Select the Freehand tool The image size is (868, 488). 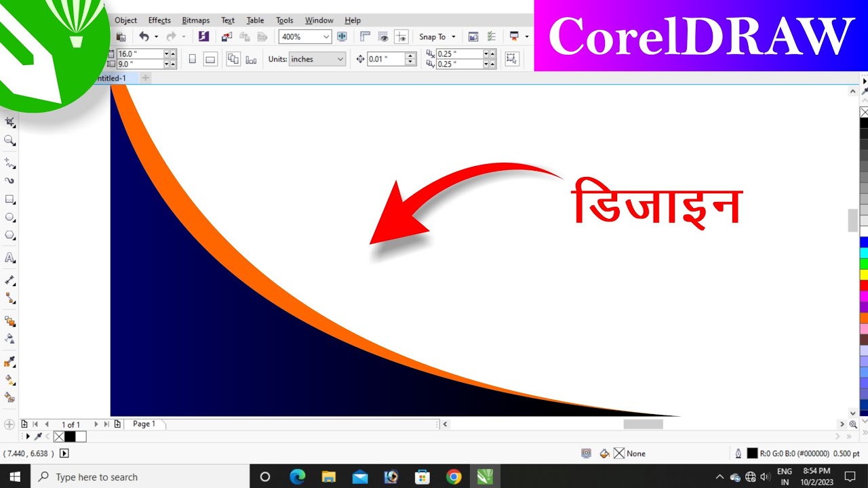(x=10, y=163)
